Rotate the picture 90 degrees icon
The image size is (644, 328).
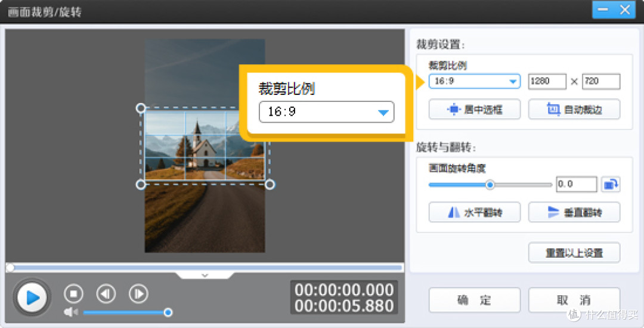coord(611,184)
